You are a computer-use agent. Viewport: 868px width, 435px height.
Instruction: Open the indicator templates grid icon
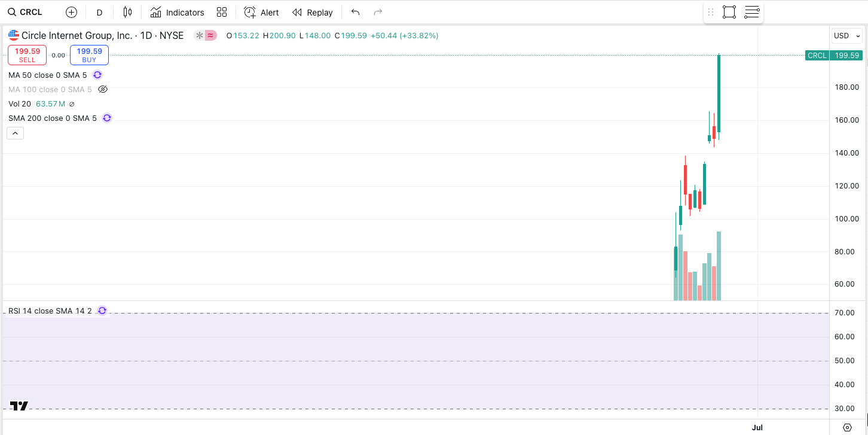pyautogui.click(x=222, y=12)
